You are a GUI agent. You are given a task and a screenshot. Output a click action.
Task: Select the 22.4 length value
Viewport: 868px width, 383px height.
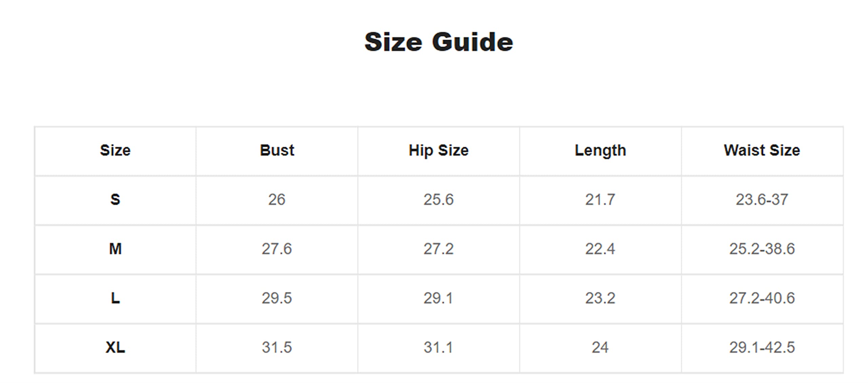click(600, 249)
